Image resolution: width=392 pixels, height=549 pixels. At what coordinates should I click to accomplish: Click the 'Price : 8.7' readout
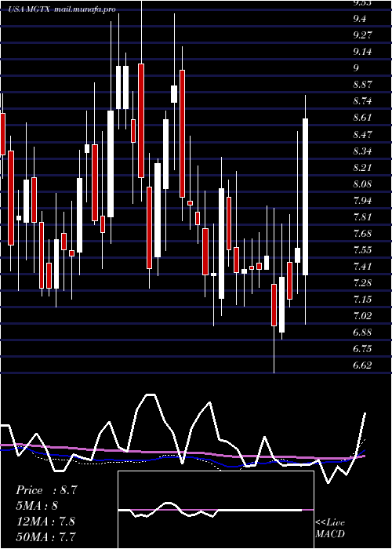click(45, 490)
